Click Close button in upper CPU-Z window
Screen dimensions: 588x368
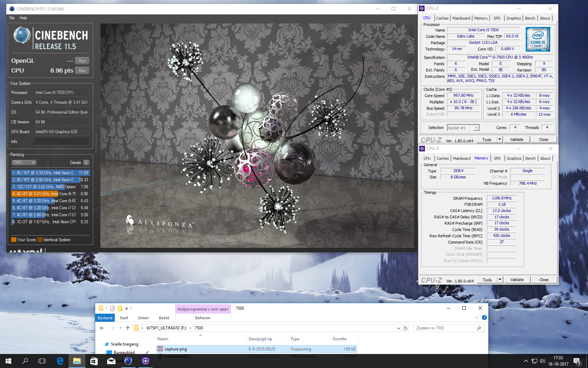(544, 139)
